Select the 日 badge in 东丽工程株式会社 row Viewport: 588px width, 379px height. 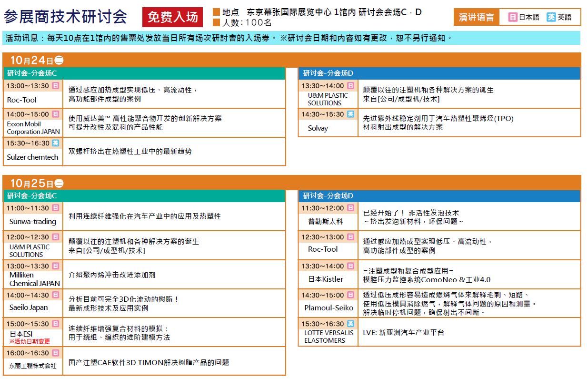point(56,353)
